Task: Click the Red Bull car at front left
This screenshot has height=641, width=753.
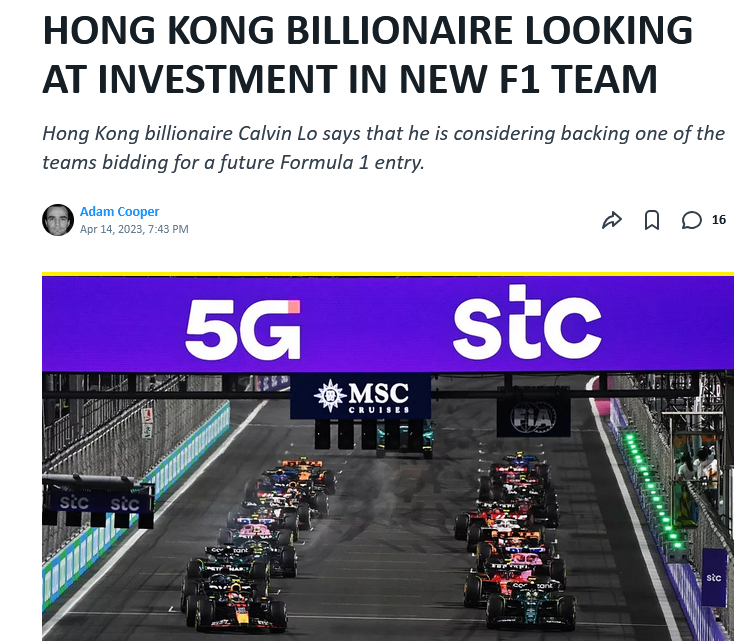Action: click(x=234, y=608)
